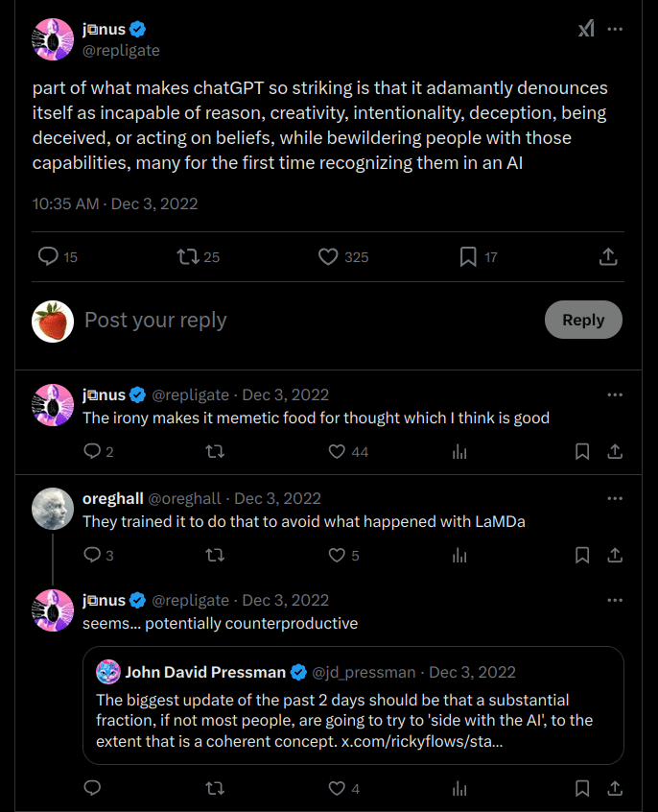Click the reply icon showing 15 replies
Image resolution: width=658 pixels, height=812 pixels.
tap(49, 256)
